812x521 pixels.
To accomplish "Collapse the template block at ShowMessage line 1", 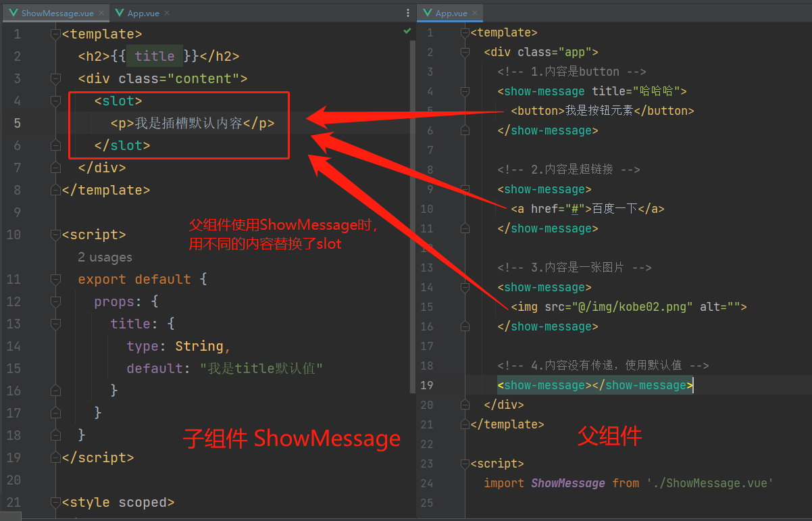I will pos(56,34).
